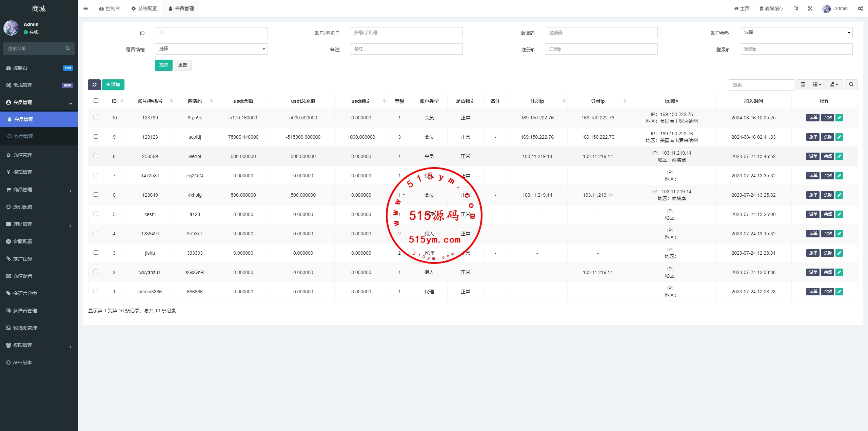Click the 添加 add member button
The height and width of the screenshot is (431, 868).
pyautogui.click(x=113, y=85)
